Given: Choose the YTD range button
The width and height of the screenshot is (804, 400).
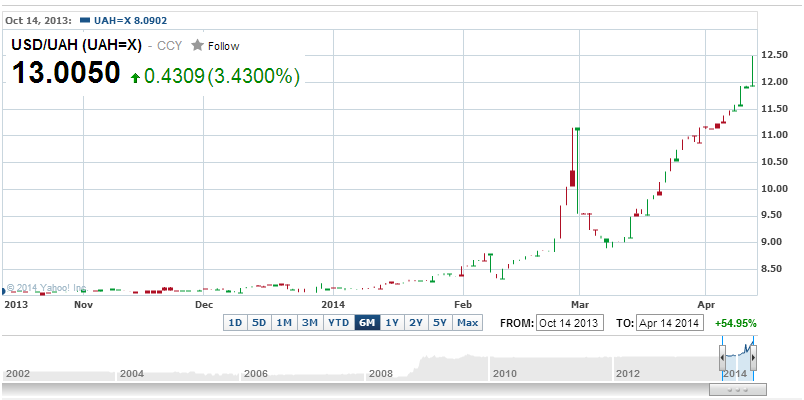Looking at the screenshot, I should [338, 323].
